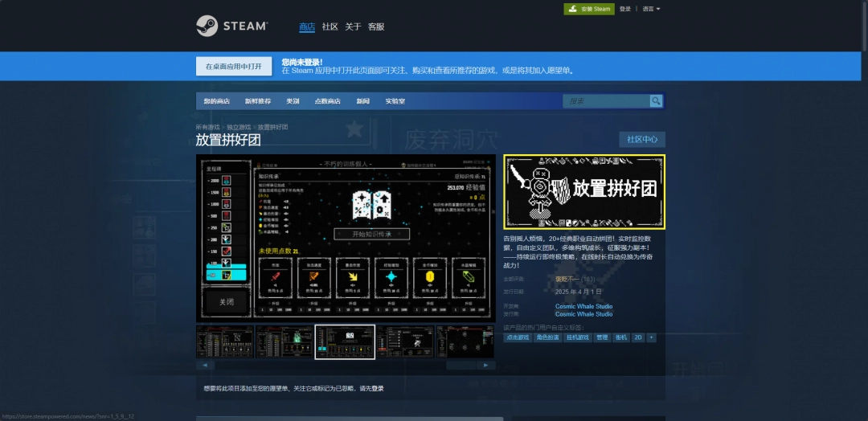Image resolution: width=868 pixels, height=421 pixels.
Task: Click the Cosmic Whale Studio developer link
Action: pyautogui.click(x=583, y=306)
